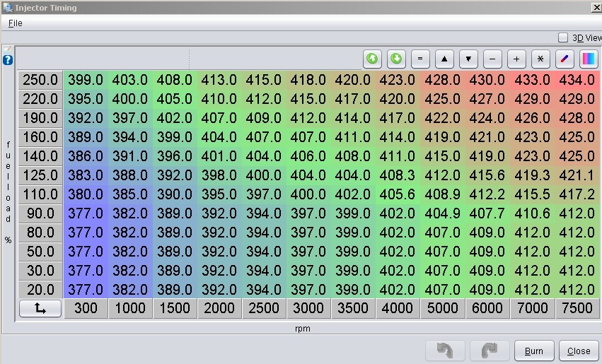Select the 220.0 fuel load row header
The width and height of the screenshot is (602, 364).
40,99
